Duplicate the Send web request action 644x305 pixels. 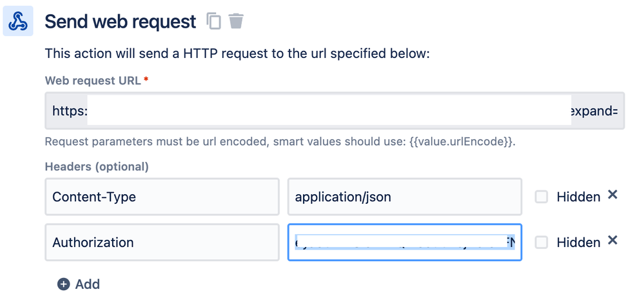(x=213, y=21)
